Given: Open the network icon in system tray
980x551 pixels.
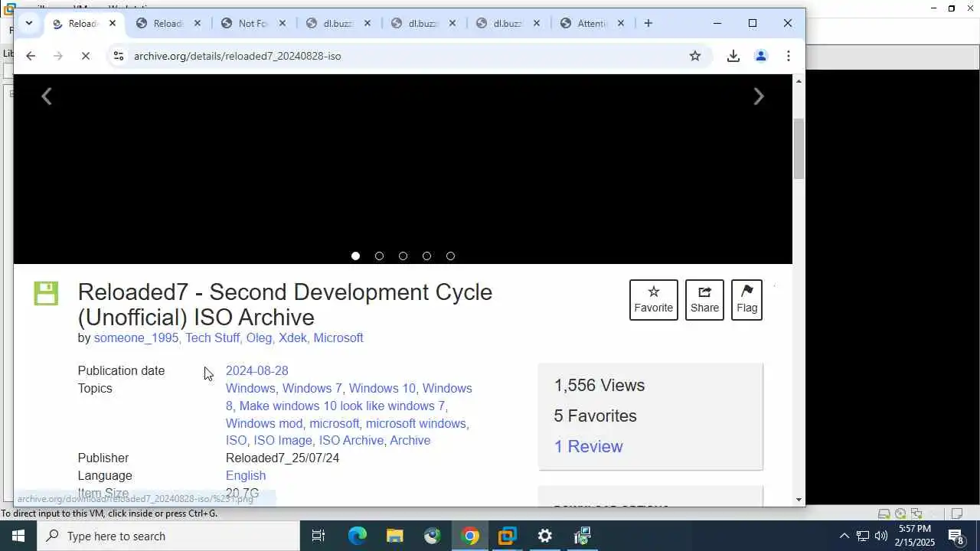Looking at the screenshot, I should tap(862, 536).
